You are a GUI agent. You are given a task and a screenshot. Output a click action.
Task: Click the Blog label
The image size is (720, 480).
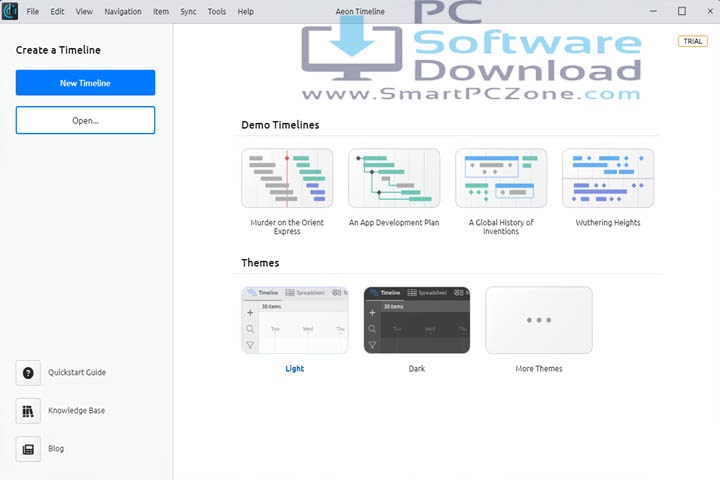coord(56,449)
